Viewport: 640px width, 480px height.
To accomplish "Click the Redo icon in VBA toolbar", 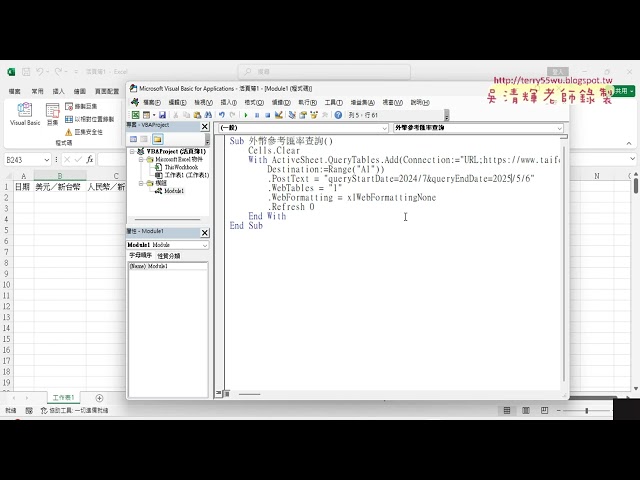I will pos(233,115).
